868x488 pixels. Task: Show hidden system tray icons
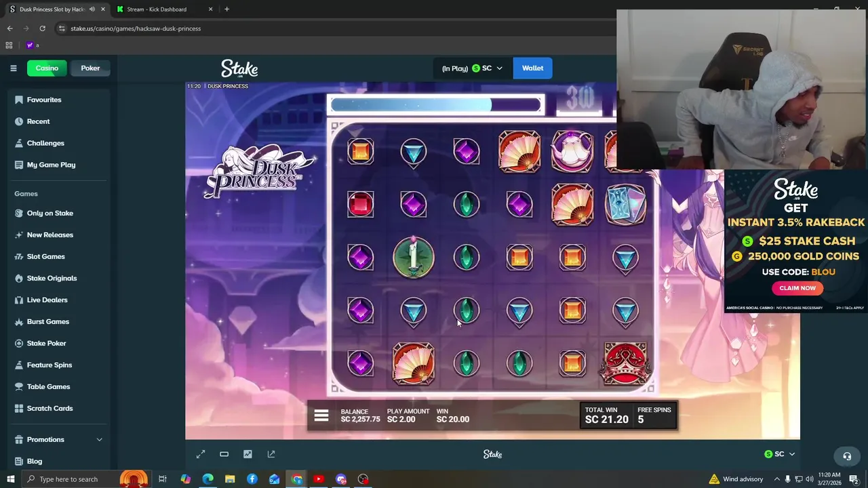point(776,479)
